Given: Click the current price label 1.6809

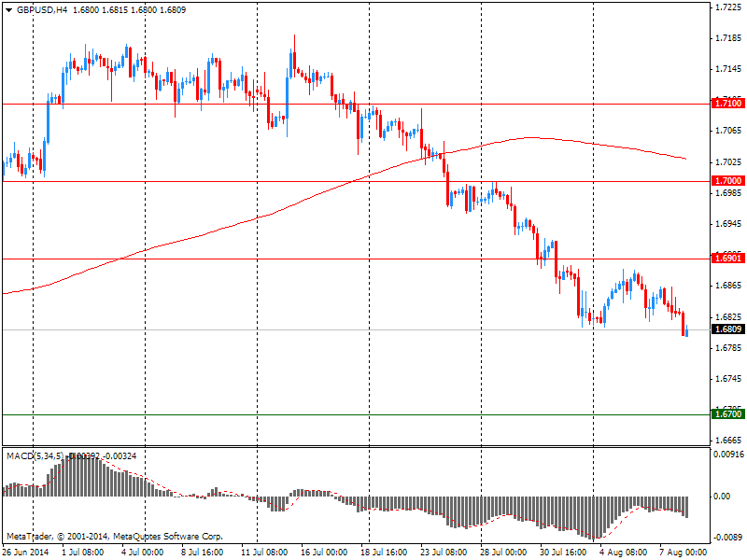Looking at the screenshot, I should click(x=728, y=329).
